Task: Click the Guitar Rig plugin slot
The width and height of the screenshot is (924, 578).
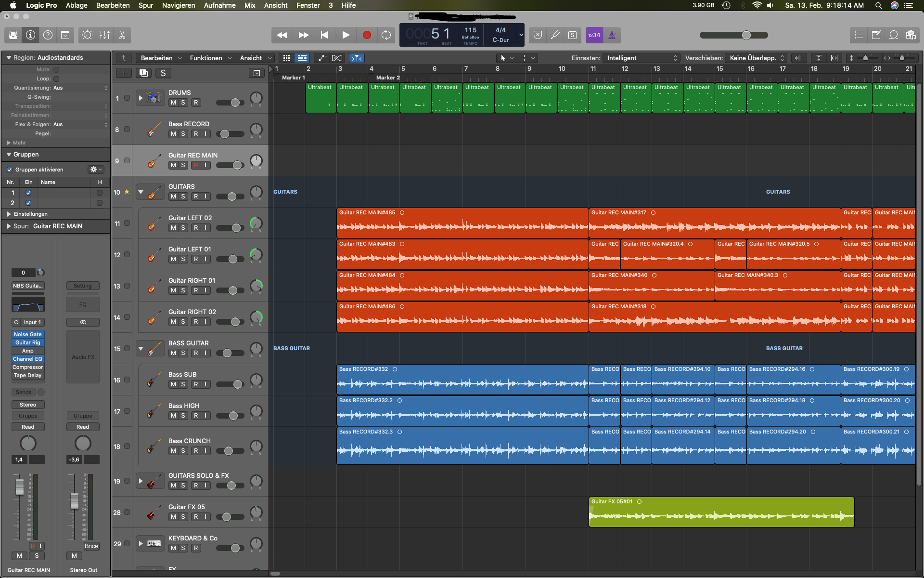Action: click(27, 342)
